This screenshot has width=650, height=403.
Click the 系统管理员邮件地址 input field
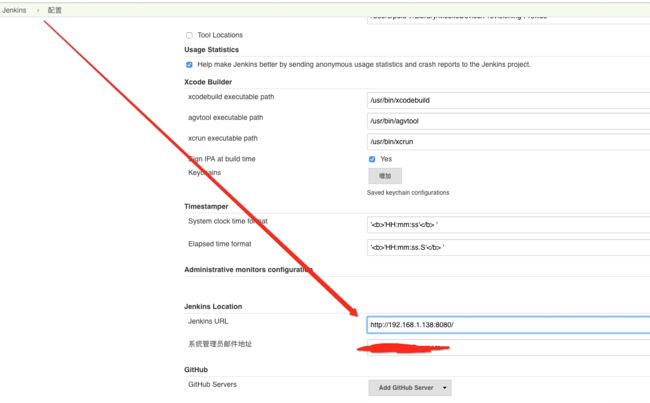[508, 347]
